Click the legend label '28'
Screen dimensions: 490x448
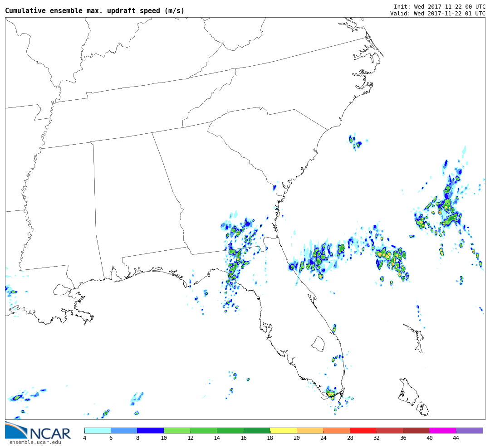coord(350,438)
